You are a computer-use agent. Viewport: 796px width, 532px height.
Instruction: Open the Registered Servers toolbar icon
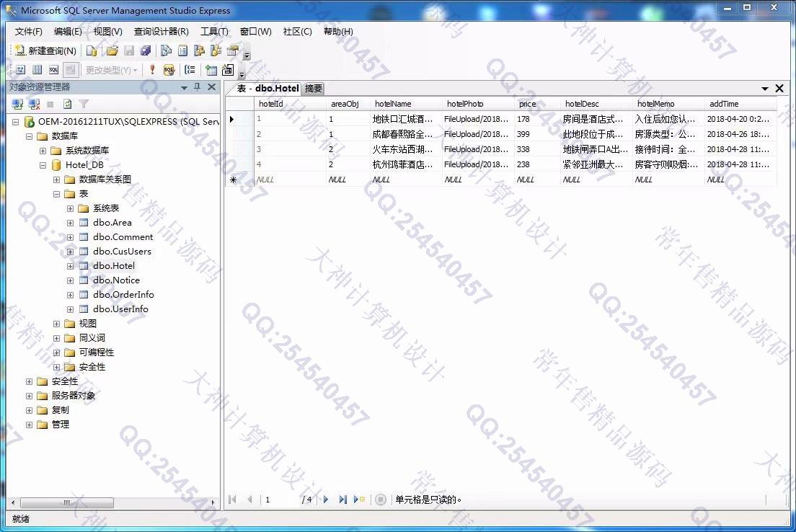(x=166, y=50)
